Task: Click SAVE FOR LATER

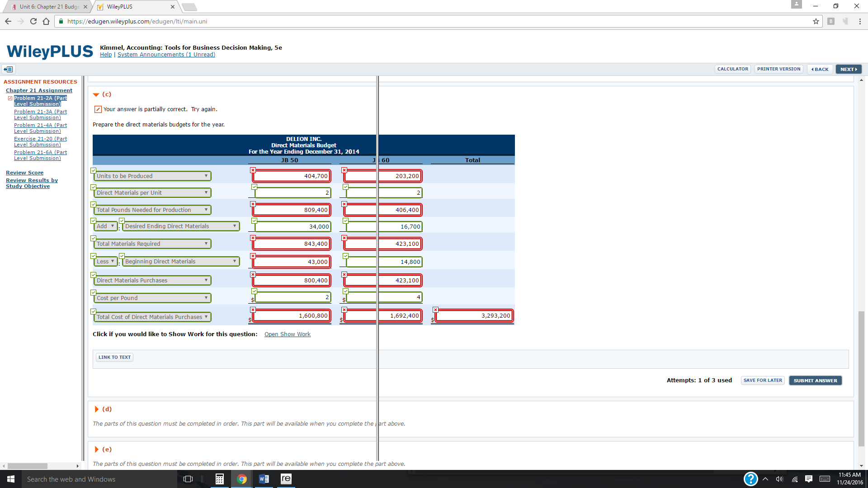Action: [x=763, y=380]
